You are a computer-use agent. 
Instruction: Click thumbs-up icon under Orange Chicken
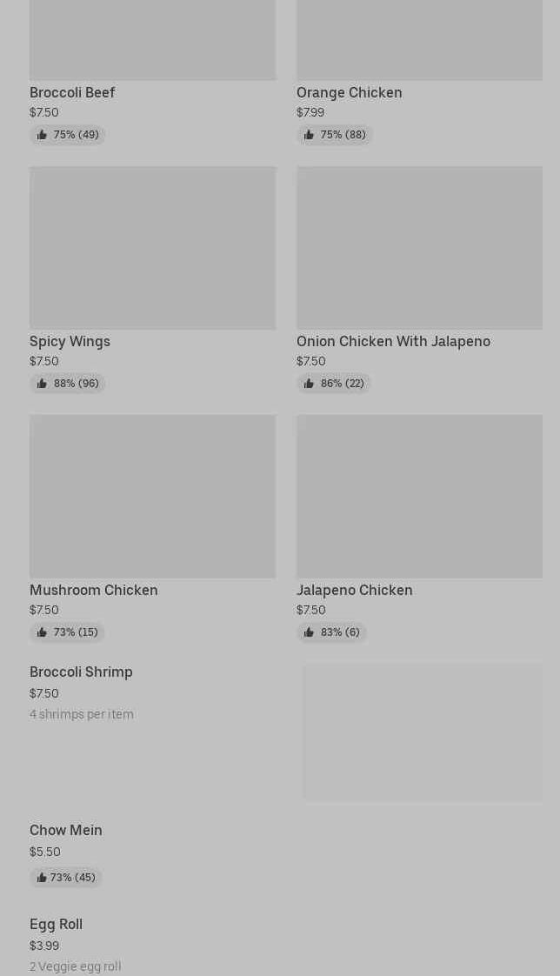[309, 135]
